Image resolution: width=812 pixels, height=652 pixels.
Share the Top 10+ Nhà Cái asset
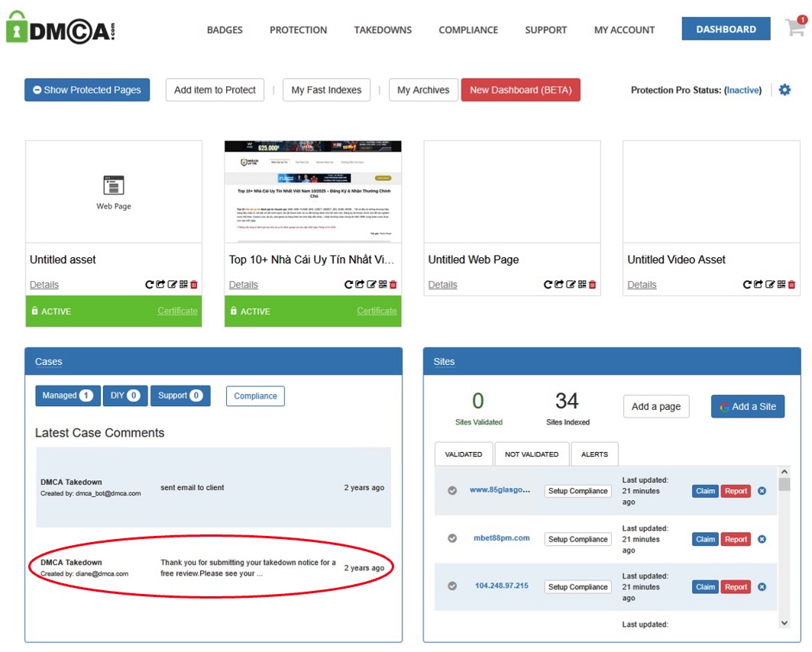tap(360, 284)
